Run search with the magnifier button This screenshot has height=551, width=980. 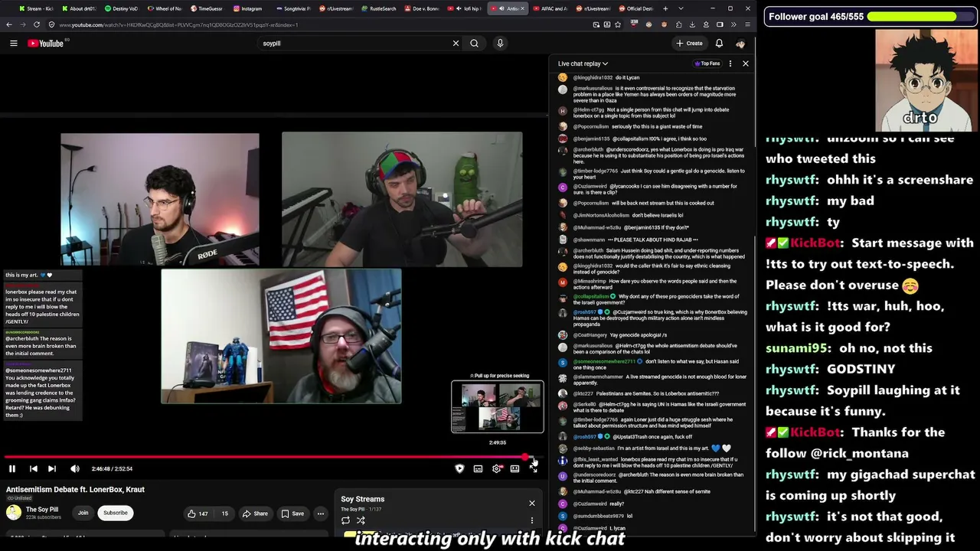pyautogui.click(x=475, y=44)
